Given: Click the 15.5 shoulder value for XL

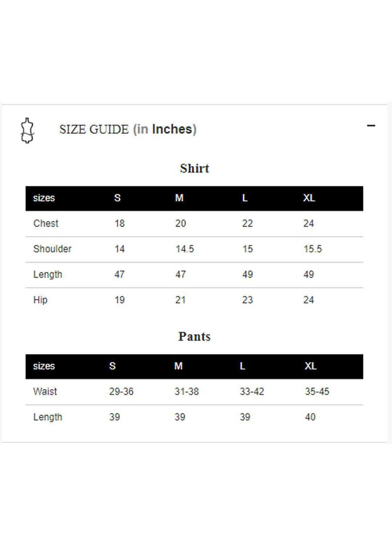Looking at the screenshot, I should [313, 249].
